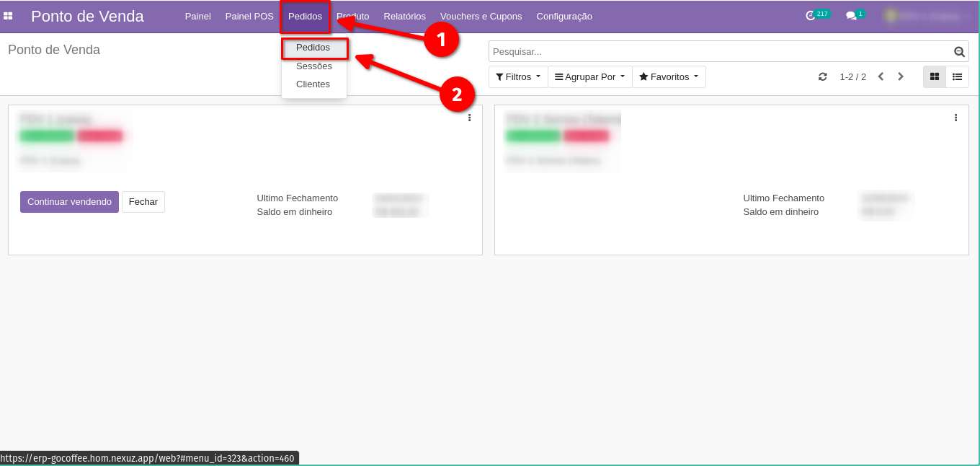This screenshot has width=980, height=466.
Task: Open the chat messages icon
Action: (851, 16)
